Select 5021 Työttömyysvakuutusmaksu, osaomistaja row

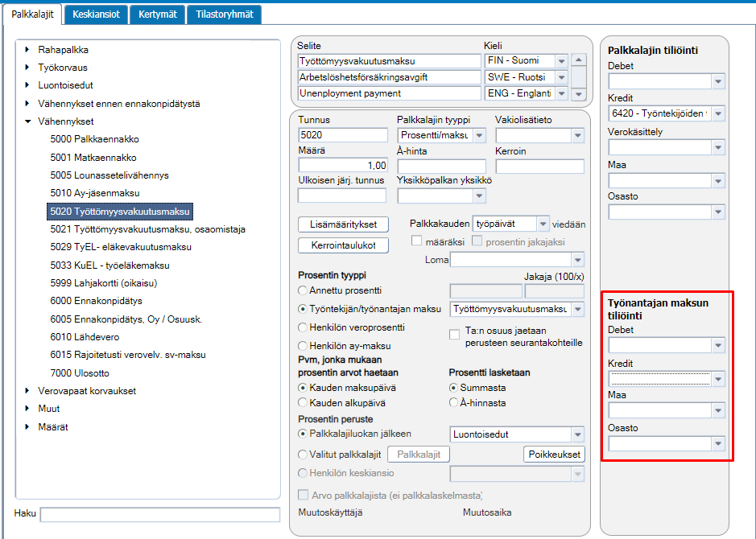tap(147, 229)
